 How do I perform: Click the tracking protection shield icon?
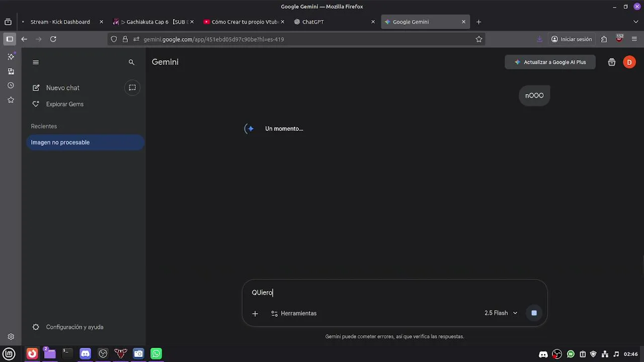(x=114, y=39)
